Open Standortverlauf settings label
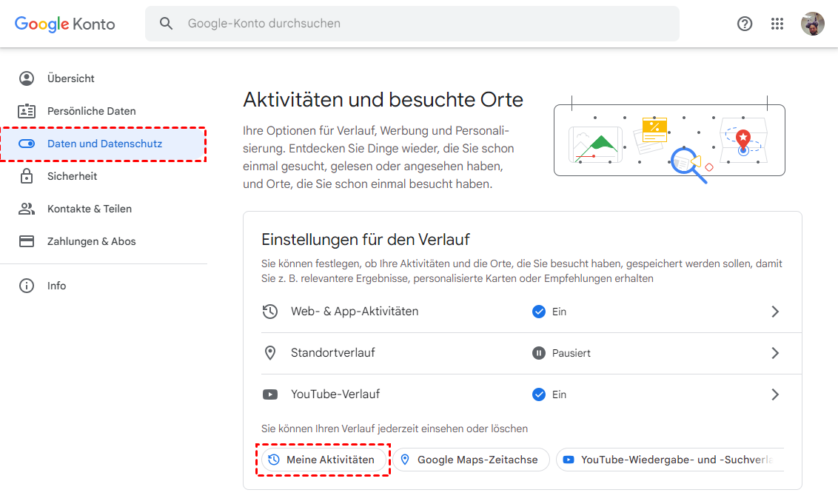Image resolution: width=838 pixels, height=504 pixels. click(333, 353)
